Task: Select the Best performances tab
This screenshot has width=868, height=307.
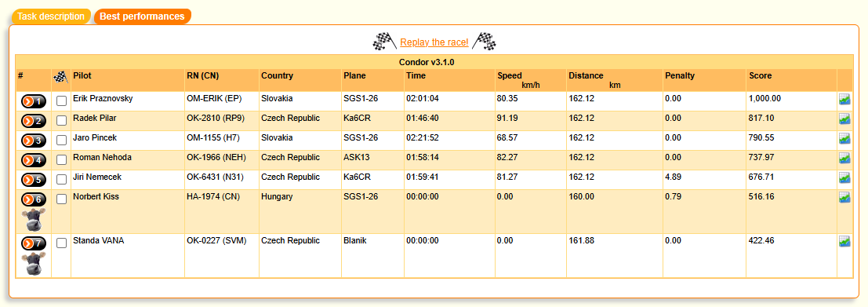Action: [x=142, y=16]
